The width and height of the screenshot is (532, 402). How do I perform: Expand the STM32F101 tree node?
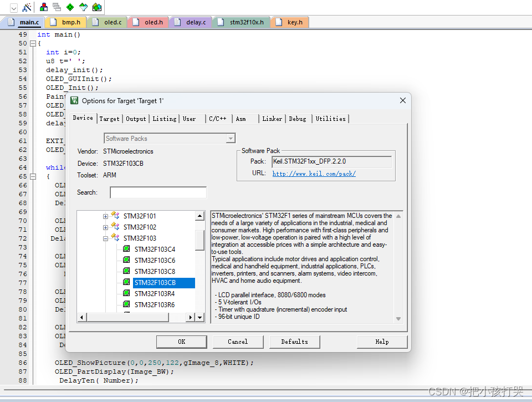coord(105,216)
